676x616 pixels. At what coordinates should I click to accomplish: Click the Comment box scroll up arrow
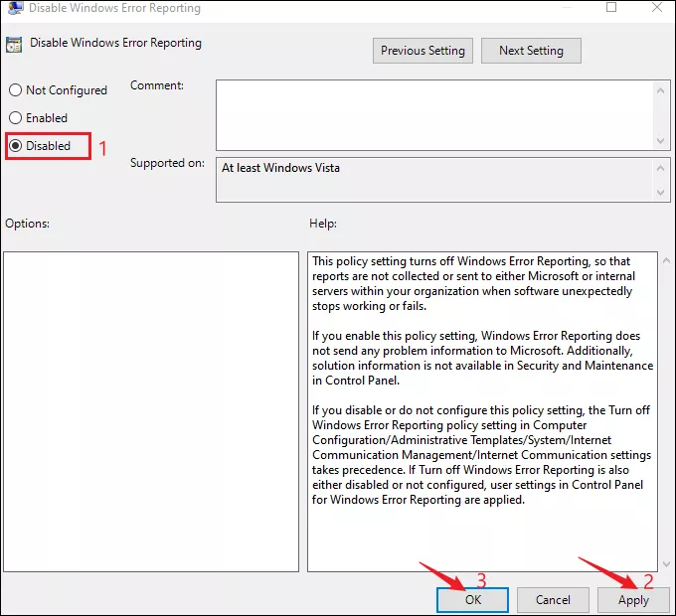pyautogui.click(x=660, y=90)
